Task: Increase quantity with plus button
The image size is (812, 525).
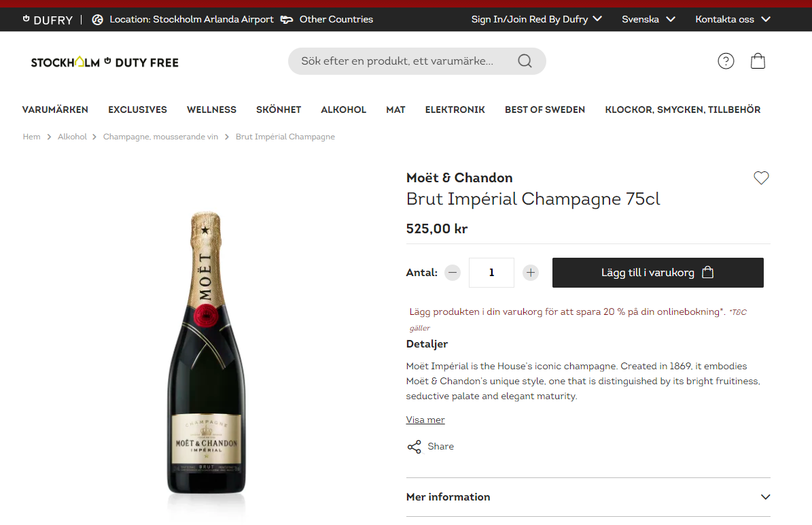Action: 531,273
